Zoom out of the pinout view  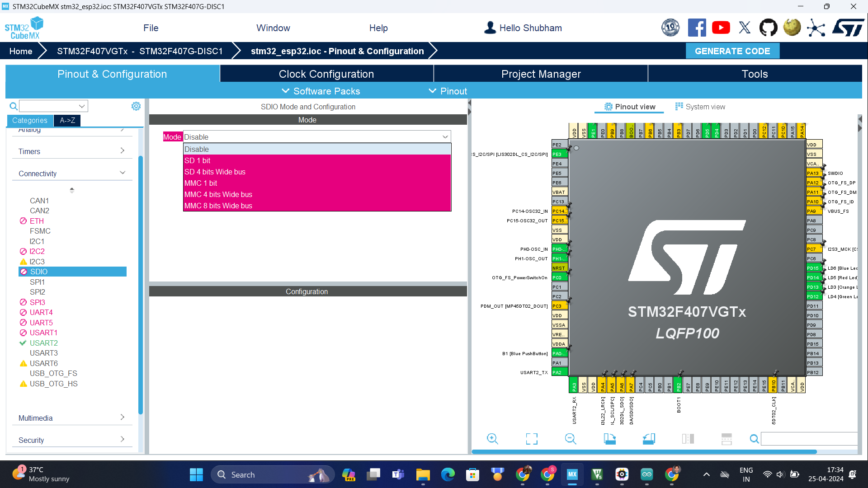(x=571, y=438)
